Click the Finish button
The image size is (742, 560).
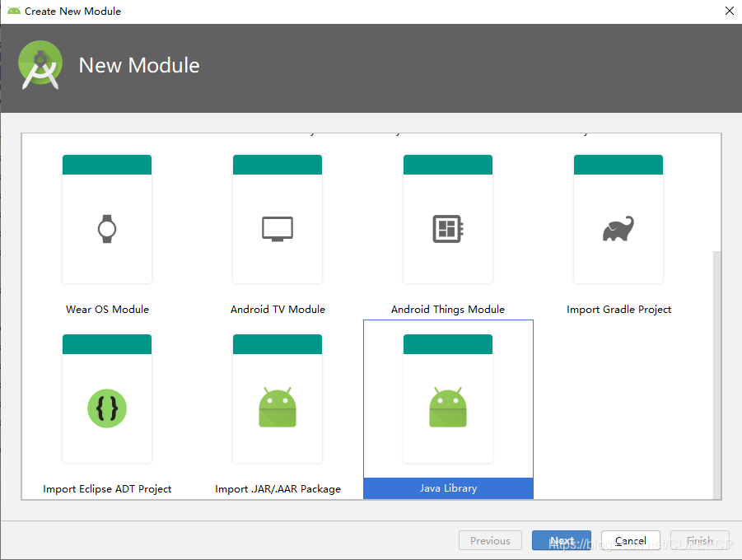coord(700,540)
